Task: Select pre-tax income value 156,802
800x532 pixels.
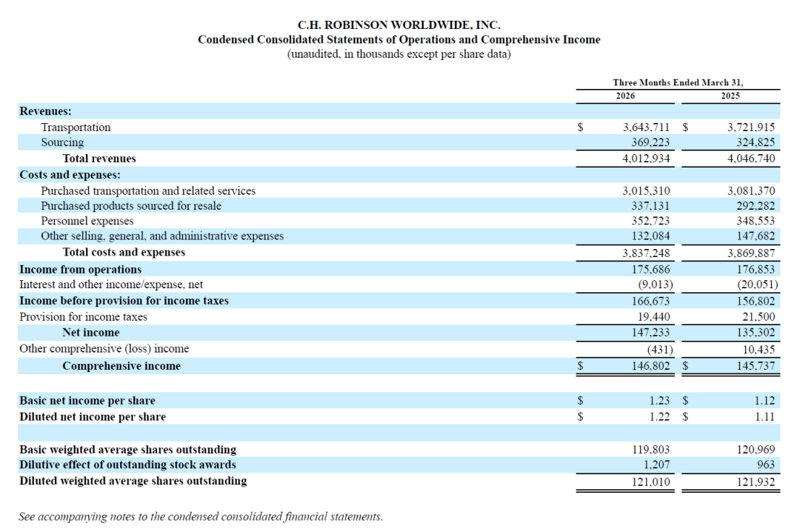Action: [756, 302]
